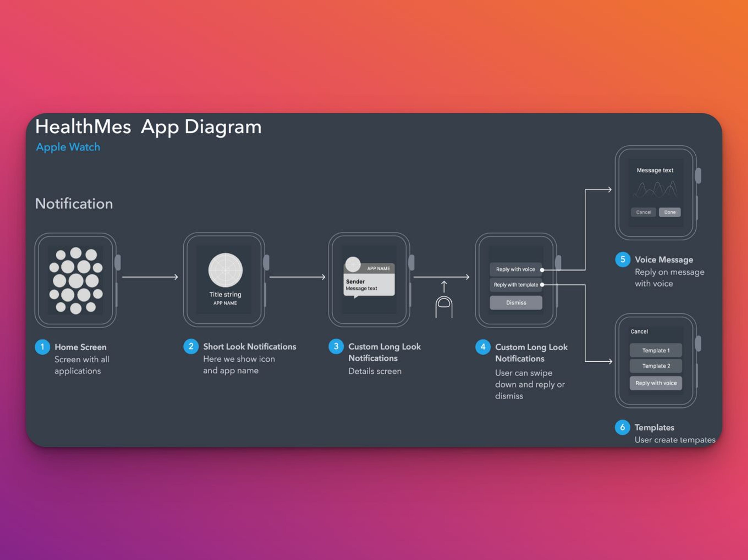The width and height of the screenshot is (748, 560).
Task: Tap the Dismiss button
Action: point(516,303)
